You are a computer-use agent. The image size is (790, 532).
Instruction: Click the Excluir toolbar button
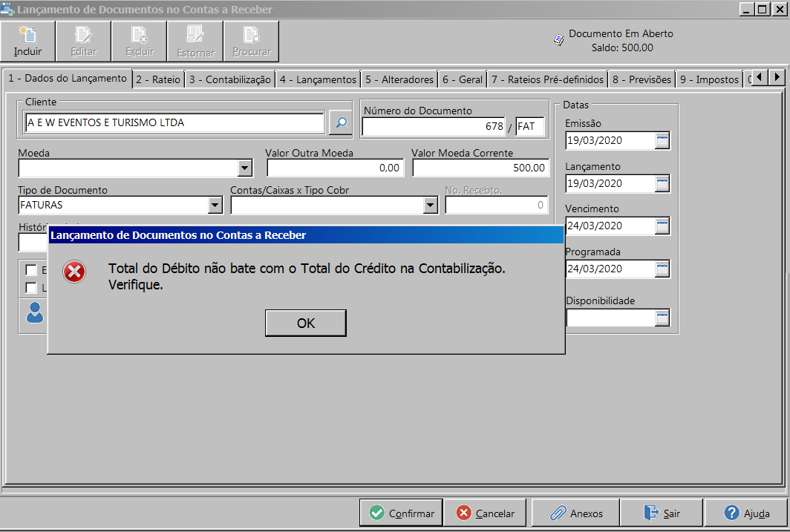pos(140,42)
